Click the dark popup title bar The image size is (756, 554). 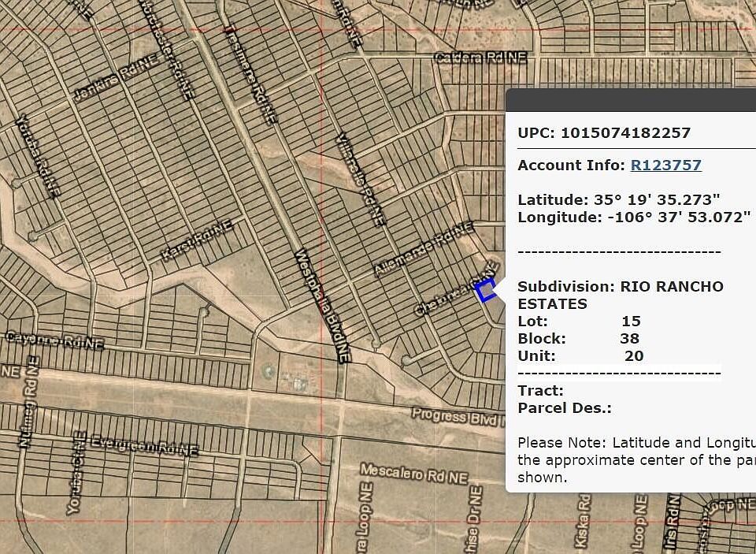[631, 100]
